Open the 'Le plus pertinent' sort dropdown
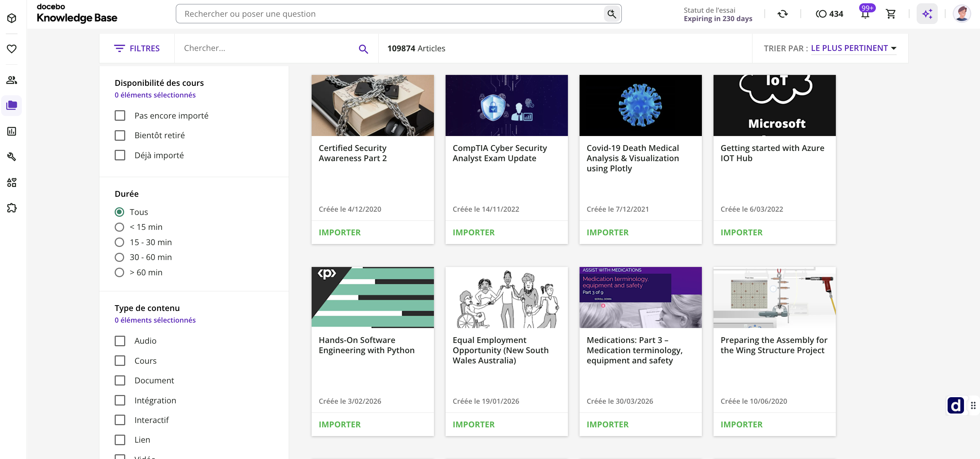The image size is (980, 459). (x=854, y=48)
